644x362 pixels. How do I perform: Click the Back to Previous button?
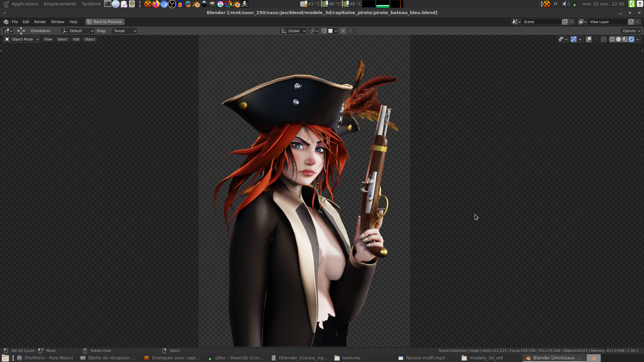(105, 22)
